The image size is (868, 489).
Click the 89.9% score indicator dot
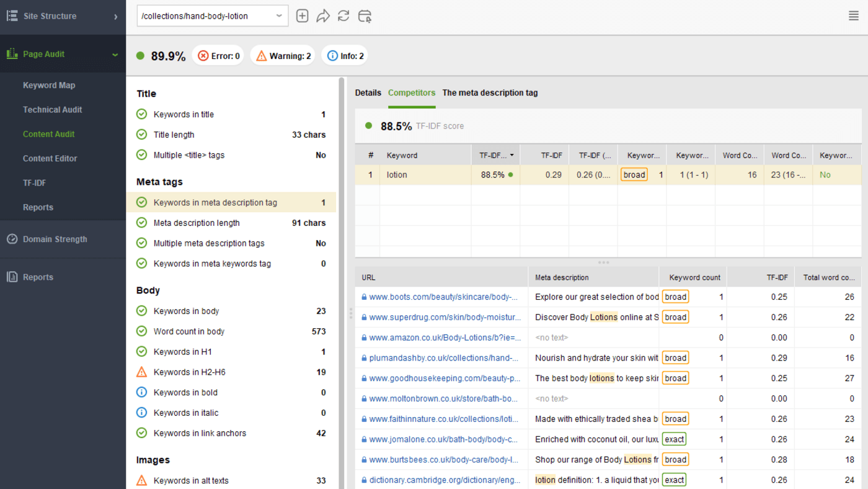point(141,55)
